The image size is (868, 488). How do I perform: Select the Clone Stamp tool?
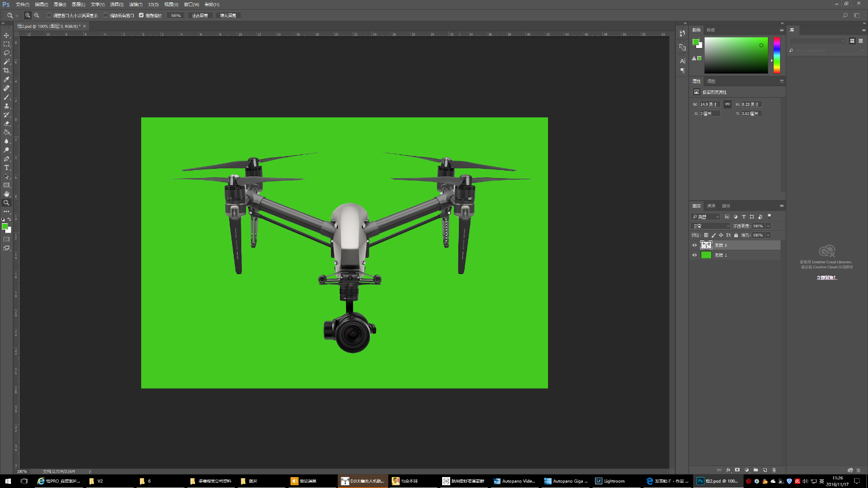coord(6,106)
